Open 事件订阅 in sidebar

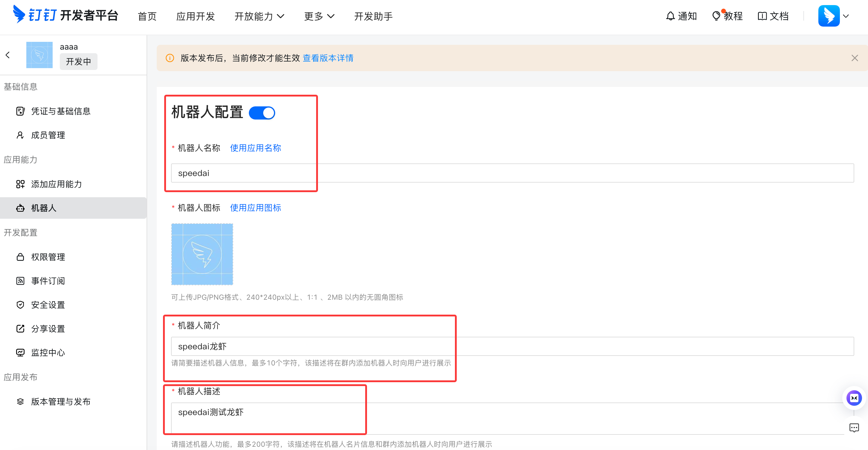coord(73,281)
